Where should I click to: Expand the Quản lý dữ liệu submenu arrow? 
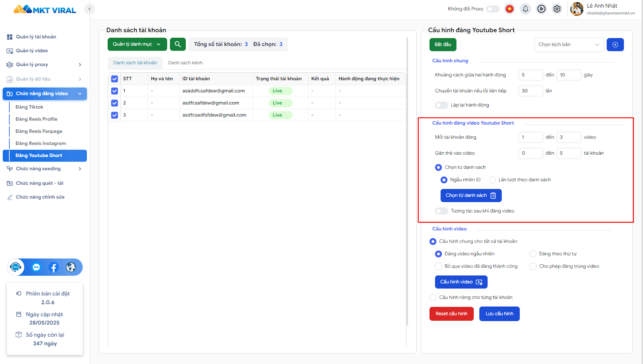pyautogui.click(x=80, y=79)
